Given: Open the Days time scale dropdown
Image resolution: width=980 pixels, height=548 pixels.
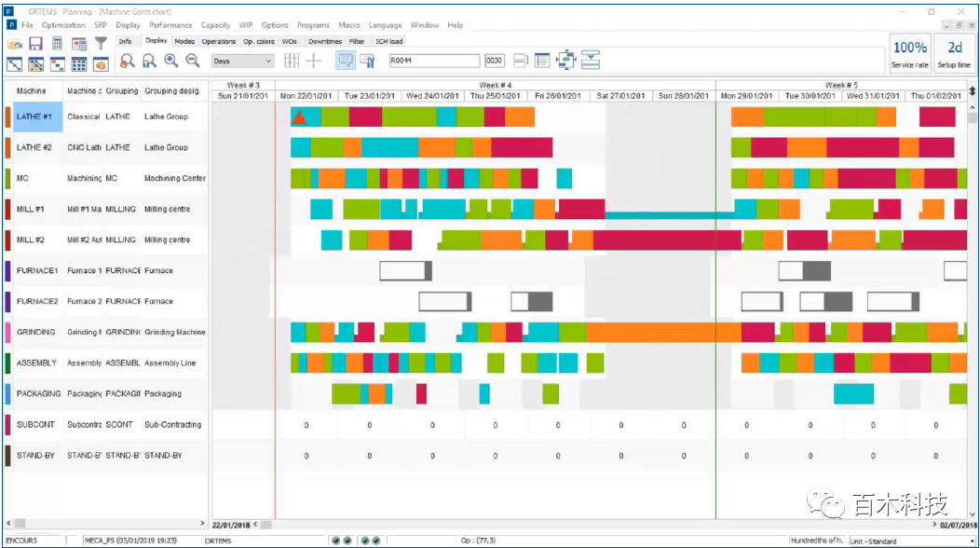Looking at the screenshot, I should coord(242,61).
